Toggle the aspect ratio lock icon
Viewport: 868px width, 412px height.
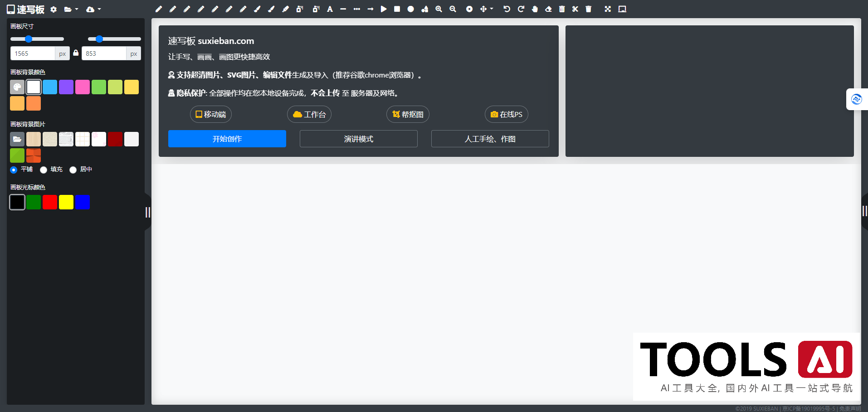(x=75, y=53)
